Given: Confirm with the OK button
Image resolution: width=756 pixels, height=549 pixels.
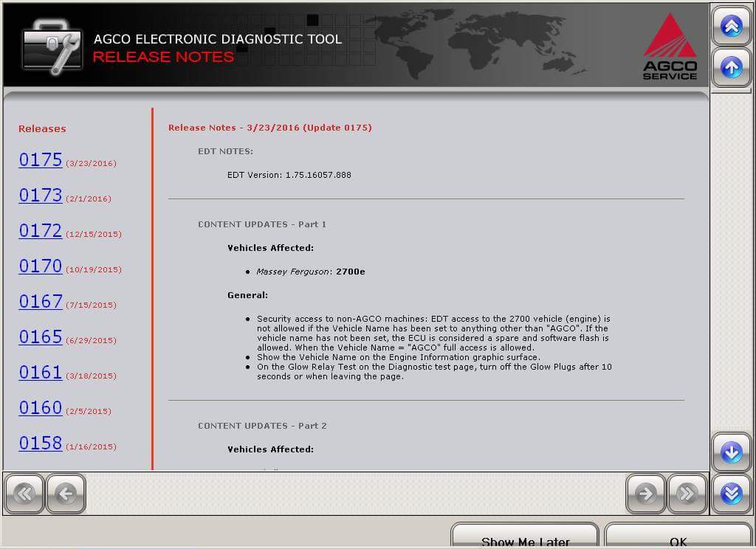Looking at the screenshot, I should point(678,536).
